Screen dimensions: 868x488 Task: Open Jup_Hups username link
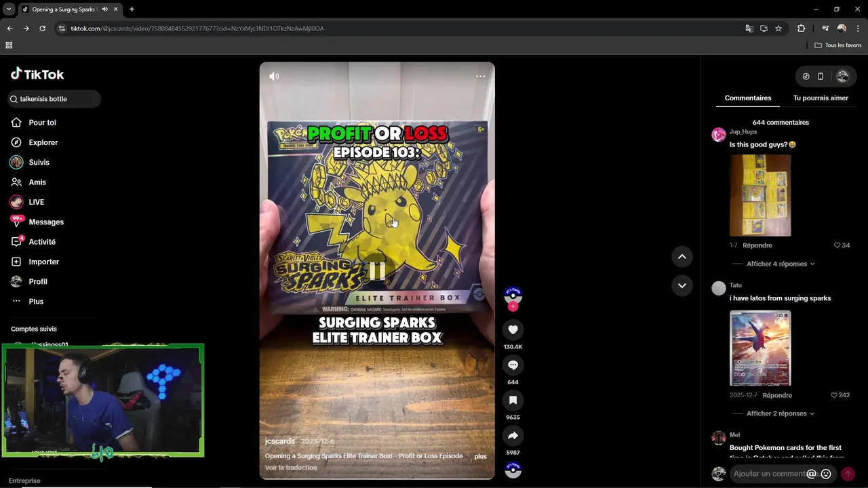[x=743, y=131]
